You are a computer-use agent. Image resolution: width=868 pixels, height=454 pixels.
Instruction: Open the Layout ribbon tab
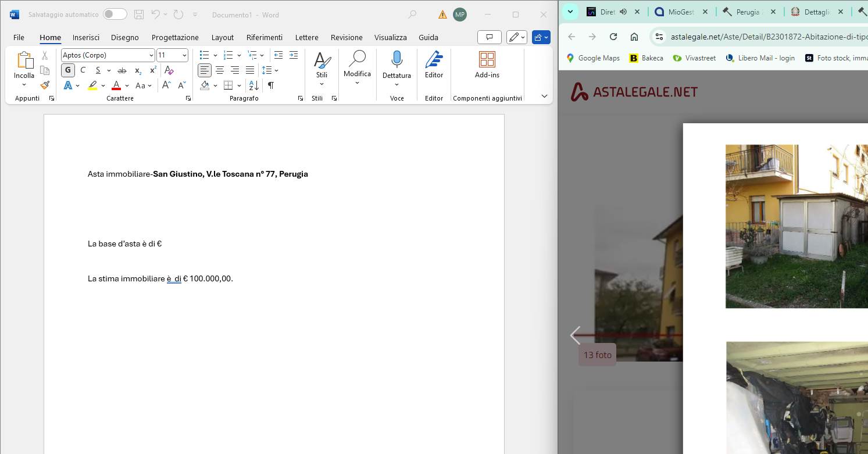tap(222, 37)
